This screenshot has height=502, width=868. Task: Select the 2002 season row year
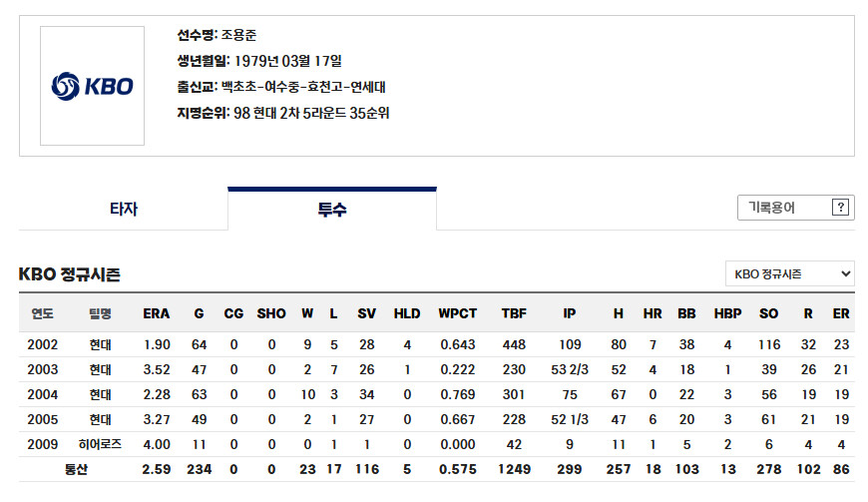coord(43,345)
